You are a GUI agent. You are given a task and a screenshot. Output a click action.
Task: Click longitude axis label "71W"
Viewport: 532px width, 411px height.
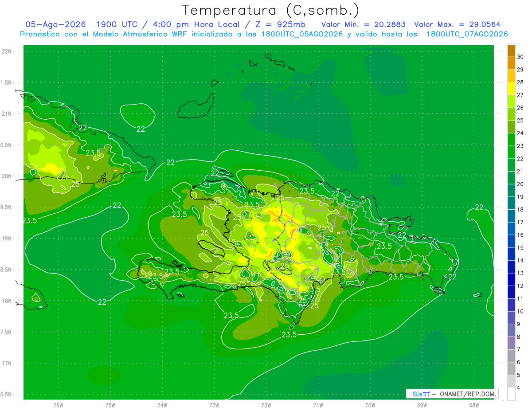click(318, 405)
